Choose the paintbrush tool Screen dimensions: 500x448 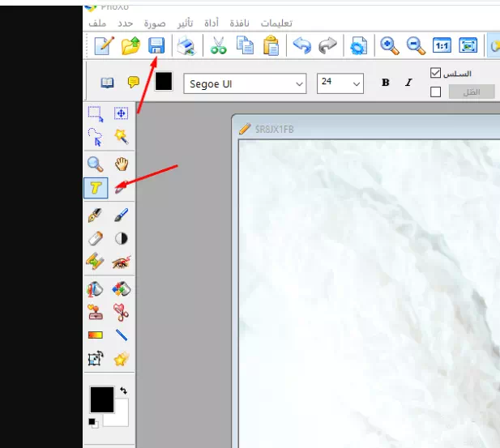tap(122, 215)
